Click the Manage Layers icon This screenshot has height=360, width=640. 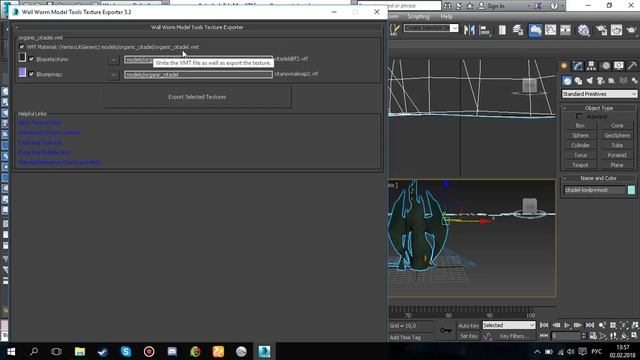(x=518, y=30)
